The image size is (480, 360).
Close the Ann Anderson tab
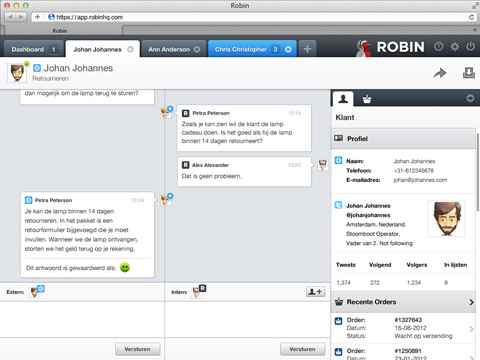click(x=197, y=49)
